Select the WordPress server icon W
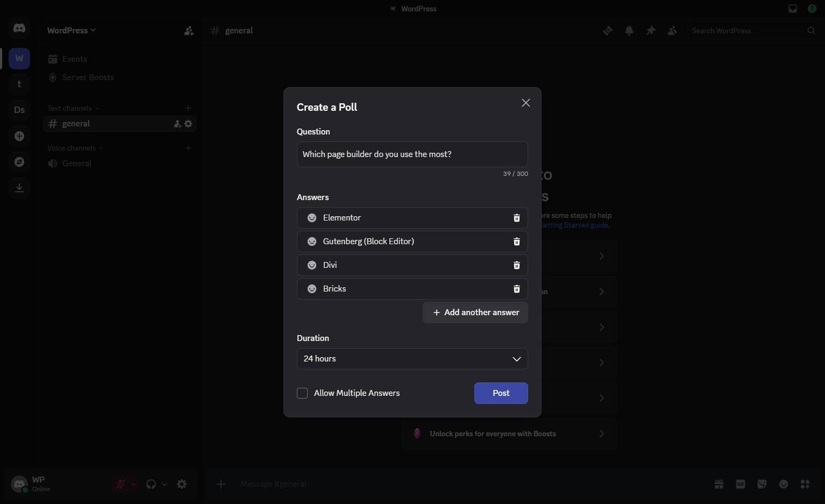The height and width of the screenshot is (504, 825). (19, 58)
